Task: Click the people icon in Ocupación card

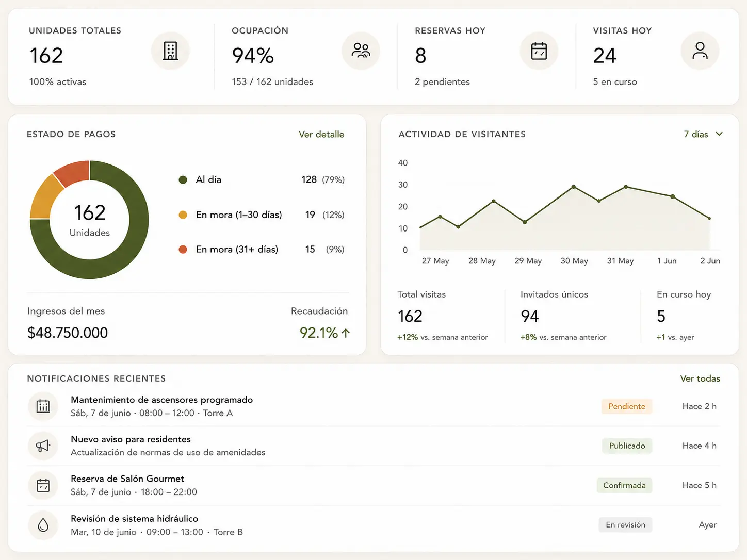Action: tap(361, 51)
